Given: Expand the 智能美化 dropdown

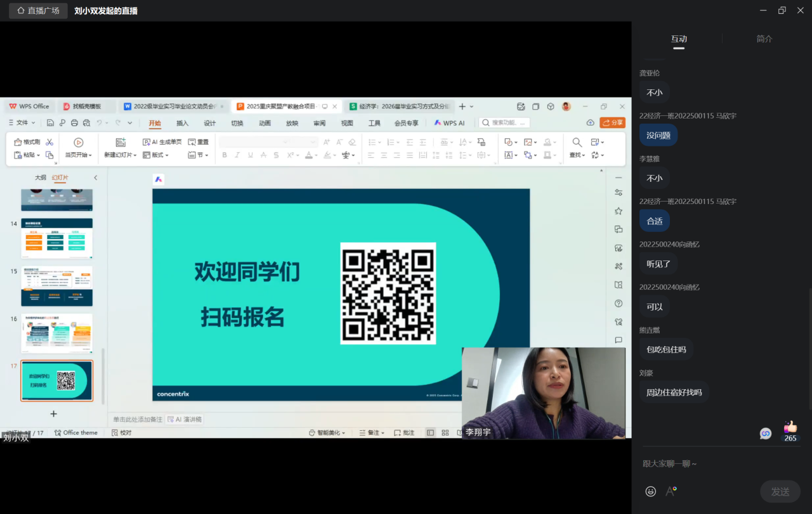Looking at the screenshot, I should click(327, 433).
